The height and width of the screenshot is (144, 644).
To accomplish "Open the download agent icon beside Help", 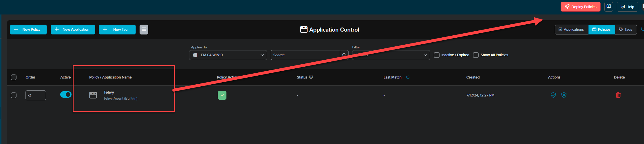I will [609, 7].
